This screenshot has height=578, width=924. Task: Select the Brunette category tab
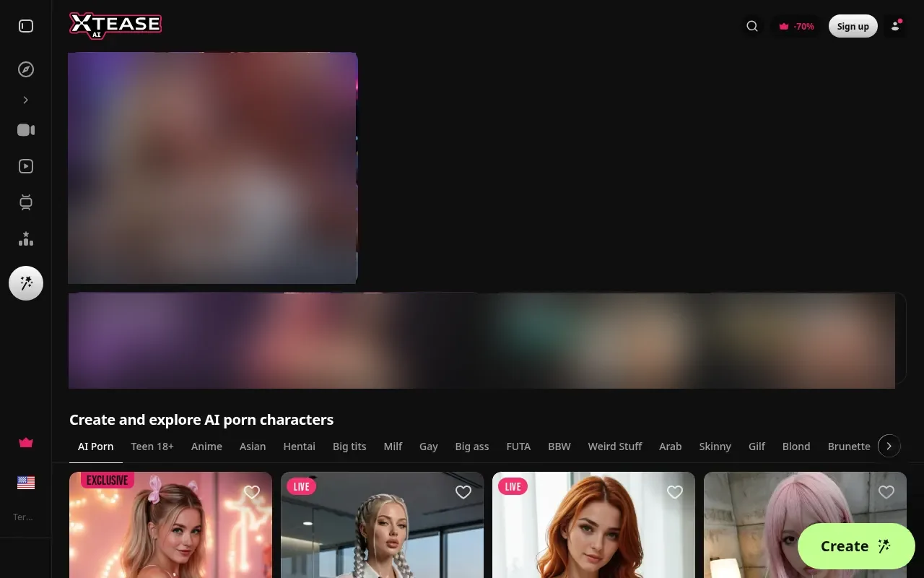point(849,447)
